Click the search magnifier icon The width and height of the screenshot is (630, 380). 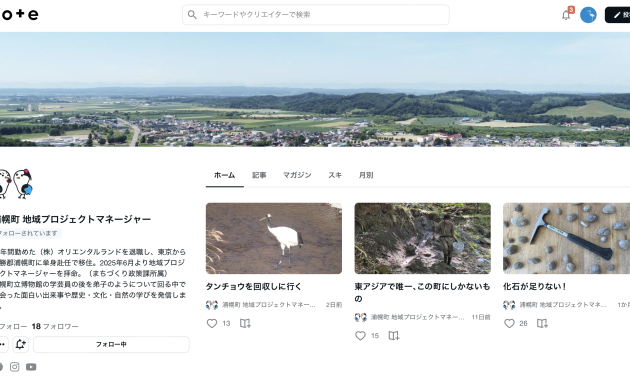coord(192,15)
